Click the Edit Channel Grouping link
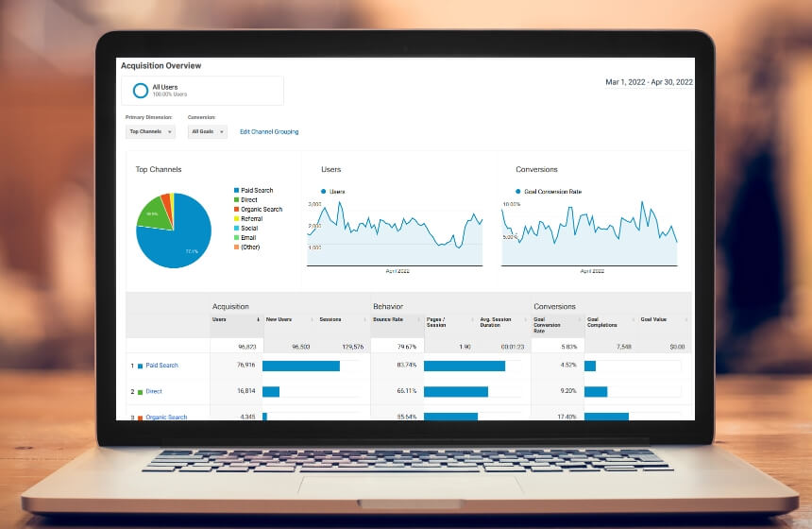The width and height of the screenshot is (812, 529). coord(269,131)
